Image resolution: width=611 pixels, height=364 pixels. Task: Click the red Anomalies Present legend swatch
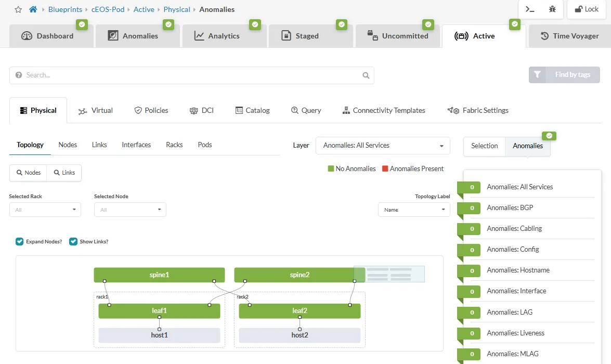tap(385, 169)
